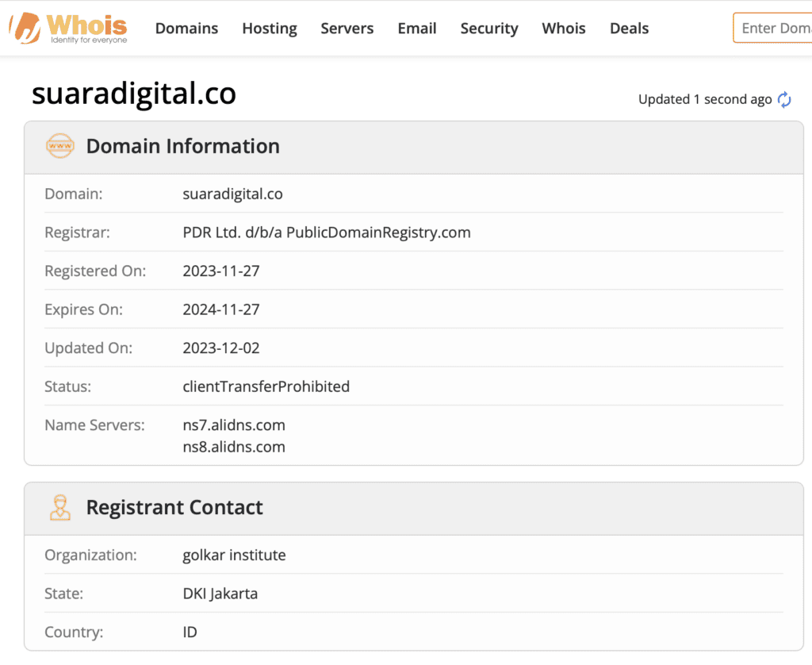Click the Domain Information section header

click(182, 146)
